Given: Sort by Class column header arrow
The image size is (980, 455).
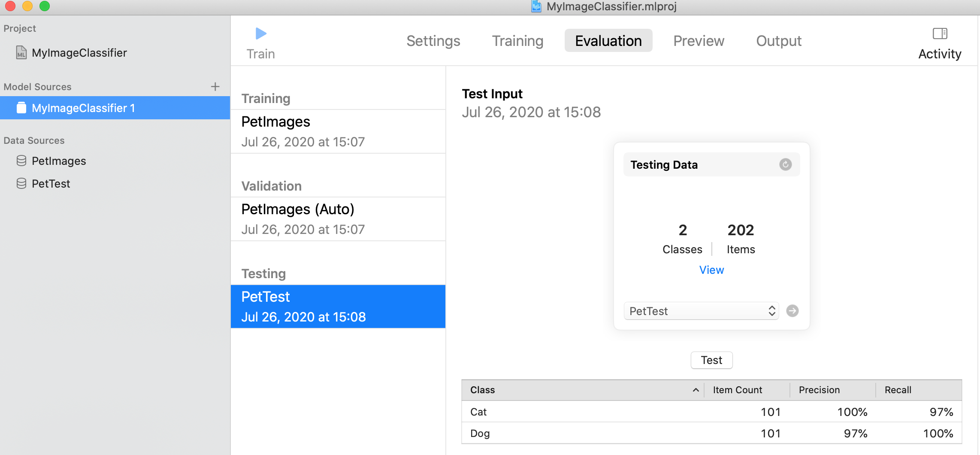Looking at the screenshot, I should point(696,390).
